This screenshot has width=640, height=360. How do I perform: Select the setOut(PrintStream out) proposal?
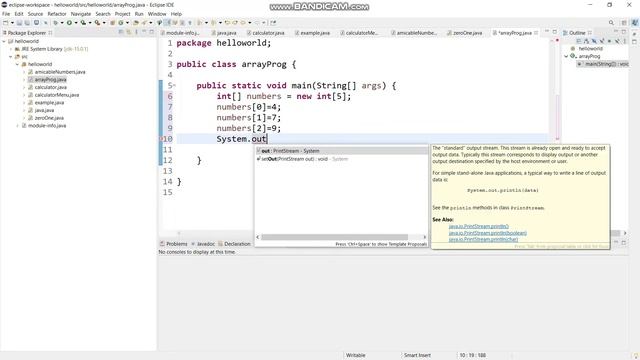click(x=341, y=159)
